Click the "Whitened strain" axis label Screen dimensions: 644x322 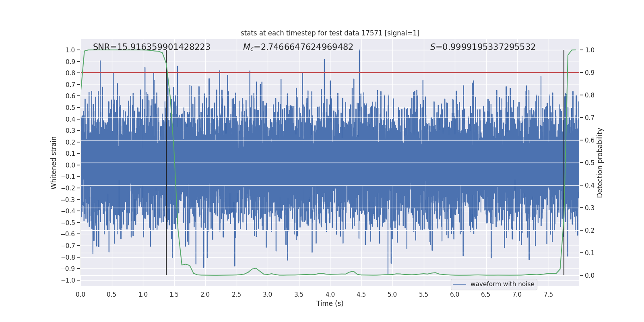[x=54, y=163]
